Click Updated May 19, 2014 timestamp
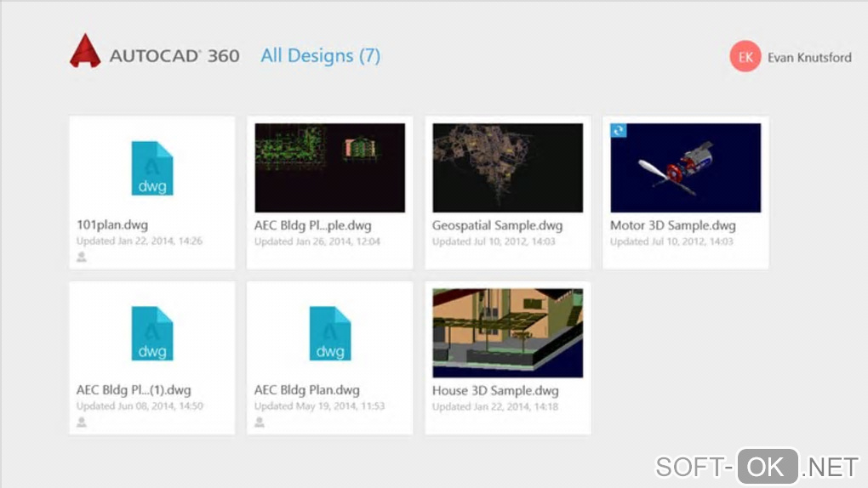Screen dimensions: 868x488 [319, 406]
